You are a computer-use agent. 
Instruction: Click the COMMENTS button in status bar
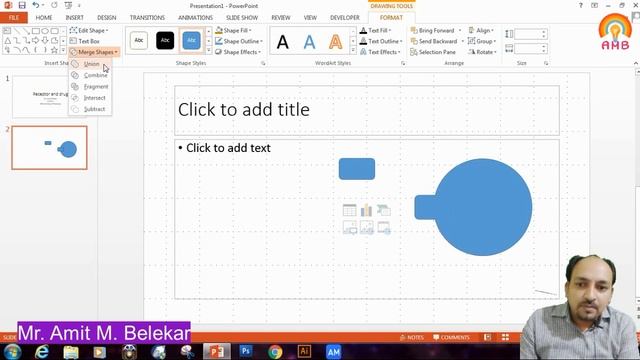pos(451,338)
